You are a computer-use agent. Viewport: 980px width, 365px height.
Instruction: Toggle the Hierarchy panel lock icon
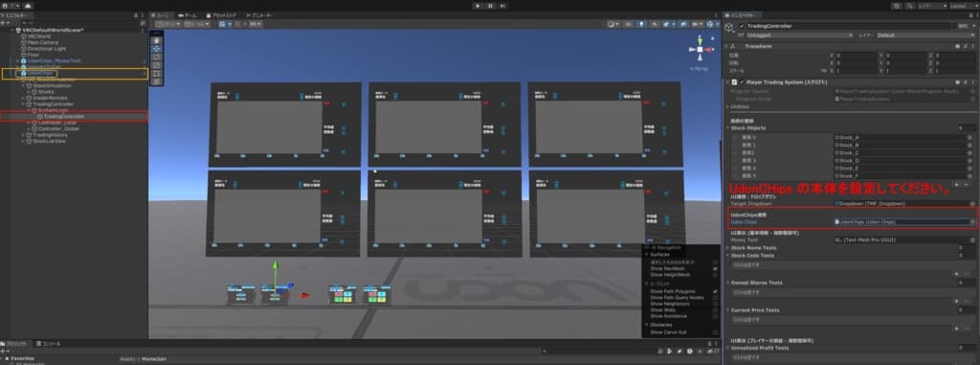tap(136, 15)
